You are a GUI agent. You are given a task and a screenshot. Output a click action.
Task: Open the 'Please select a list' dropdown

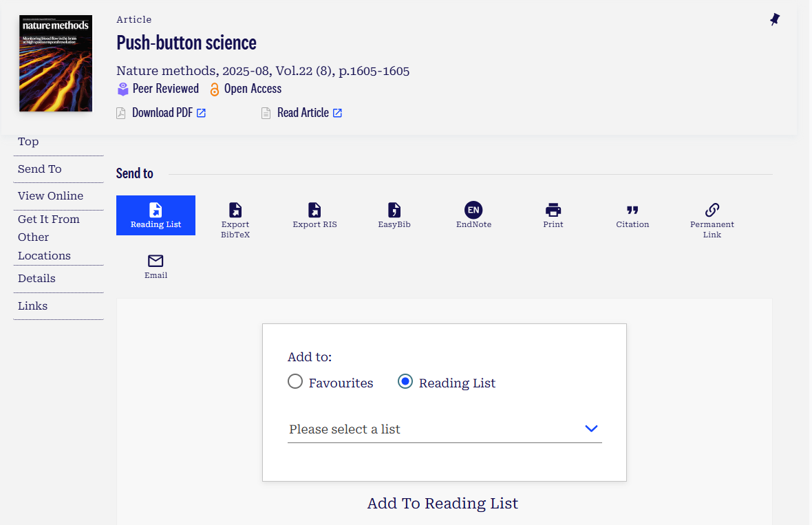pos(445,429)
